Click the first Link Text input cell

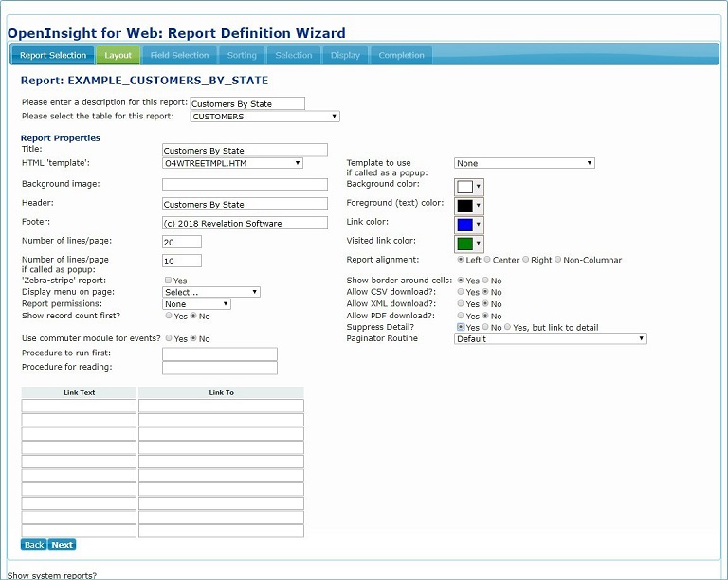pyautogui.click(x=79, y=406)
